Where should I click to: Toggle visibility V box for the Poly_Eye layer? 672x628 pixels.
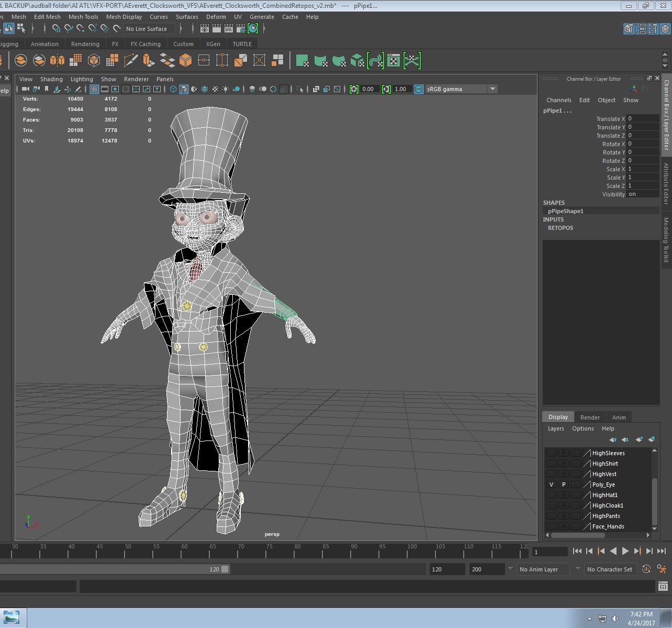[x=552, y=484]
